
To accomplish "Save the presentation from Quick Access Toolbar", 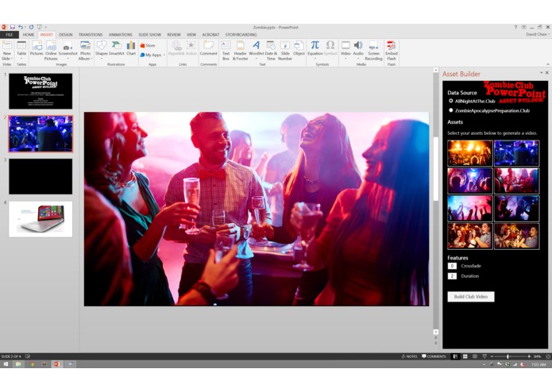I will 13,27.
